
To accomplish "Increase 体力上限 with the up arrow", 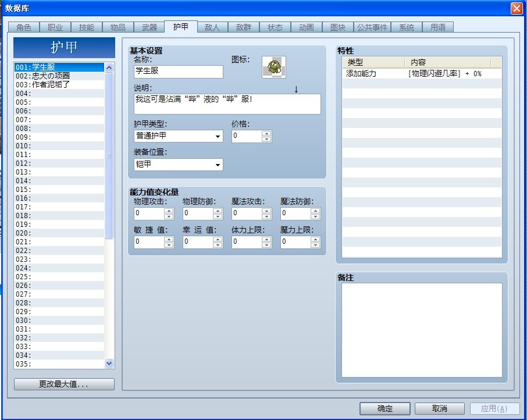I will tap(266, 239).
